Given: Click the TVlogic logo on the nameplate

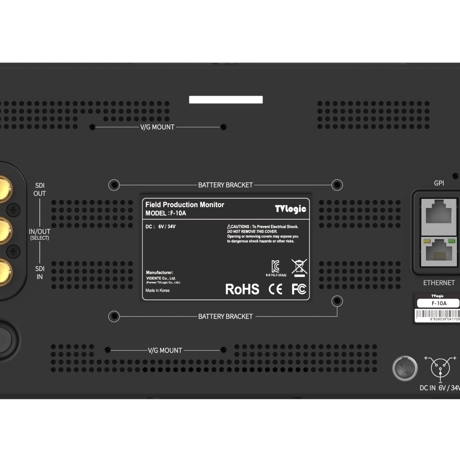Looking at the screenshot, I should pos(290,209).
